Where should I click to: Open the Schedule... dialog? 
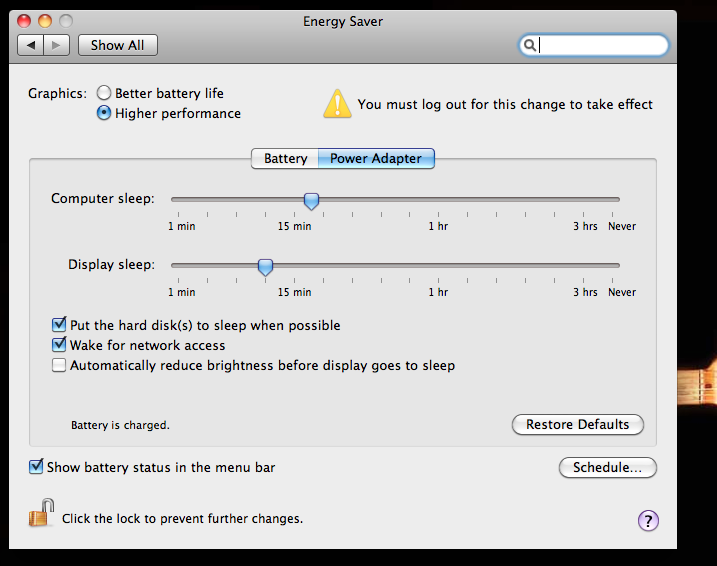[607, 467]
